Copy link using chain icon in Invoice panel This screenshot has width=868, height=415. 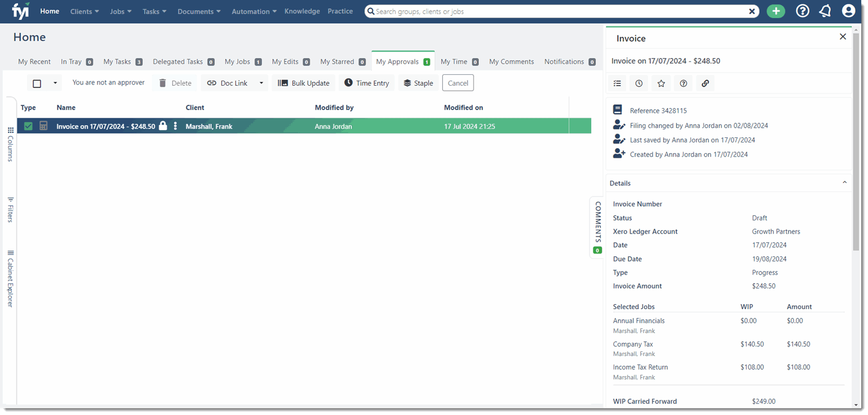(x=705, y=83)
